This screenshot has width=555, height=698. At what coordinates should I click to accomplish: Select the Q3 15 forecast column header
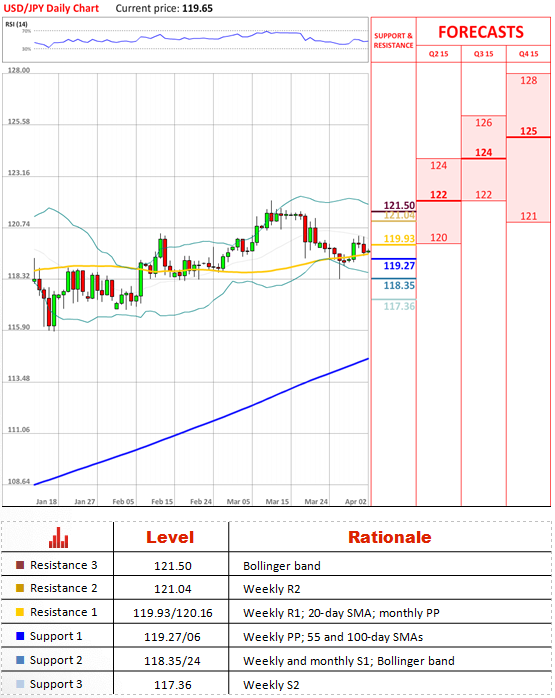pyautogui.click(x=483, y=54)
